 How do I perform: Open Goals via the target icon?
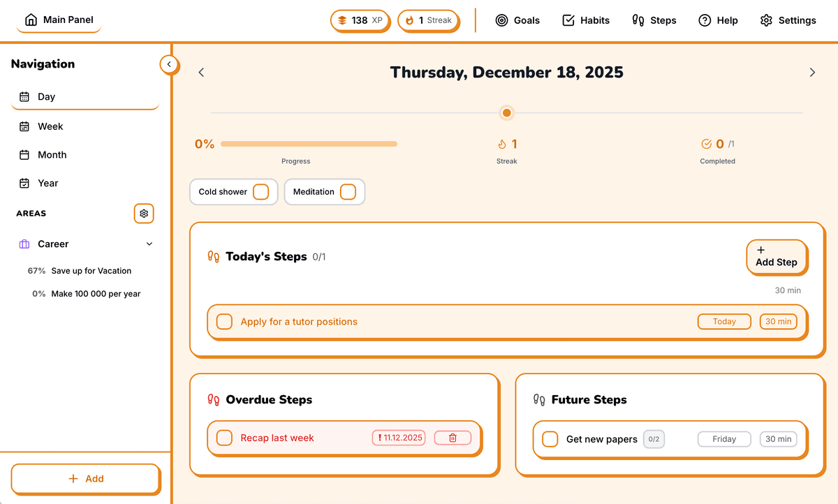click(x=501, y=20)
